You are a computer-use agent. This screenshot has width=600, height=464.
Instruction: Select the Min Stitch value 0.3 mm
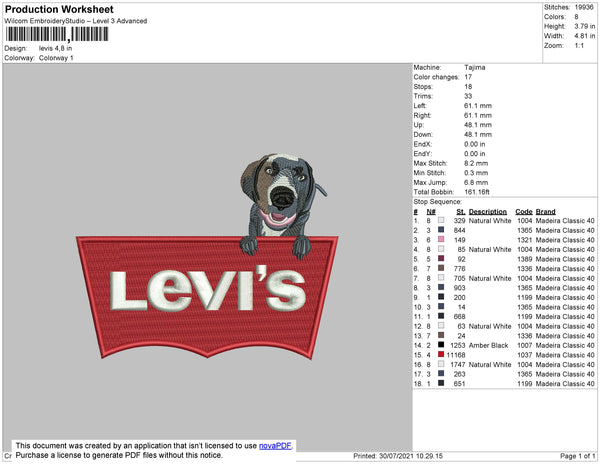coord(476,173)
